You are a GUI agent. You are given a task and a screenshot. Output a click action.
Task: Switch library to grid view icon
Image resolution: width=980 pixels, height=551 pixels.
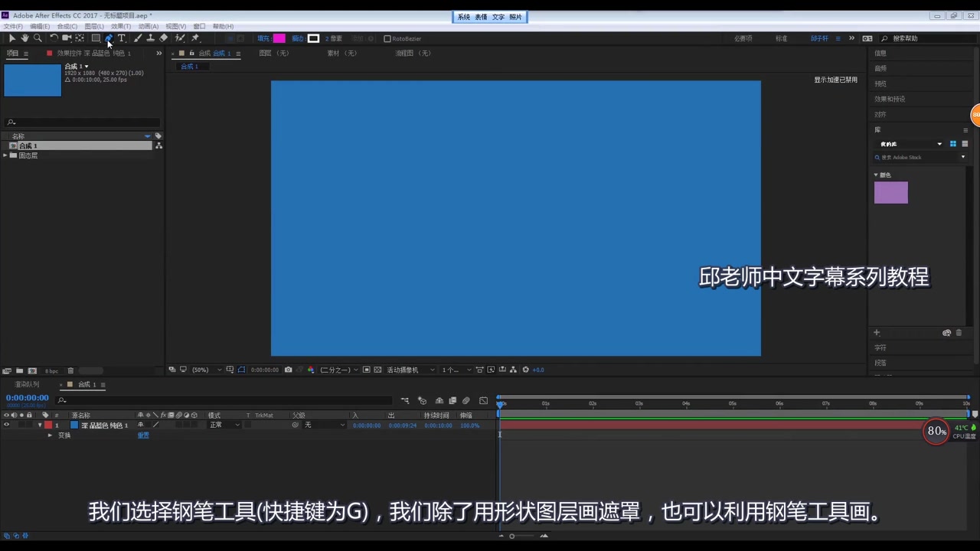(953, 144)
